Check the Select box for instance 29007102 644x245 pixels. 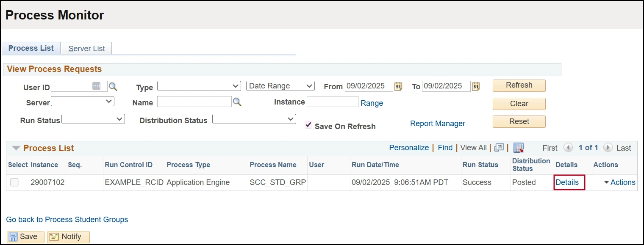click(14, 182)
